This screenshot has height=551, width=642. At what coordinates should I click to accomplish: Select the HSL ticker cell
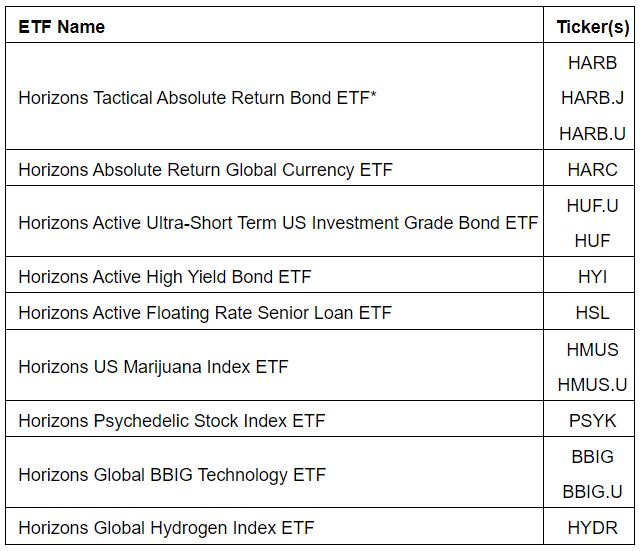pyautogui.click(x=592, y=312)
